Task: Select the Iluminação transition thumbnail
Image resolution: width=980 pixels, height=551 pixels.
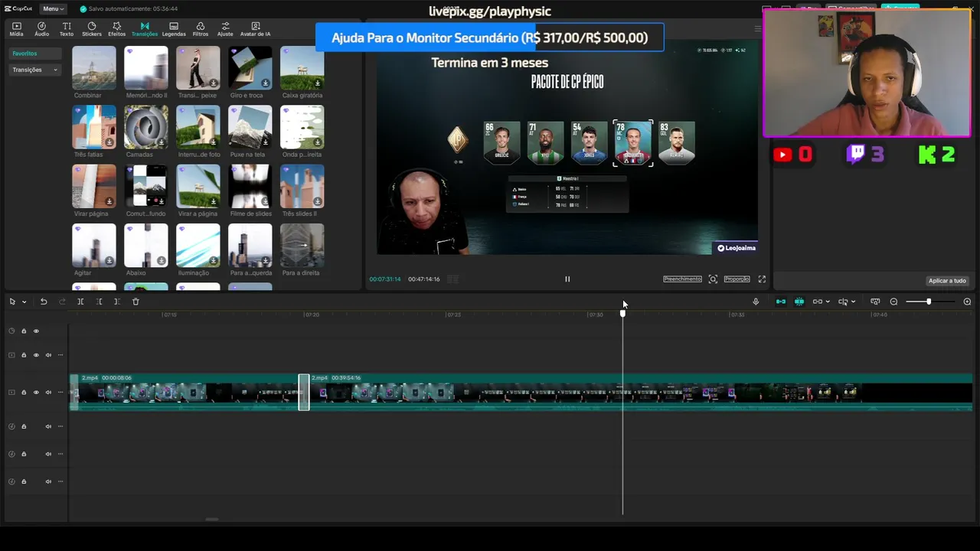Action: pyautogui.click(x=198, y=245)
